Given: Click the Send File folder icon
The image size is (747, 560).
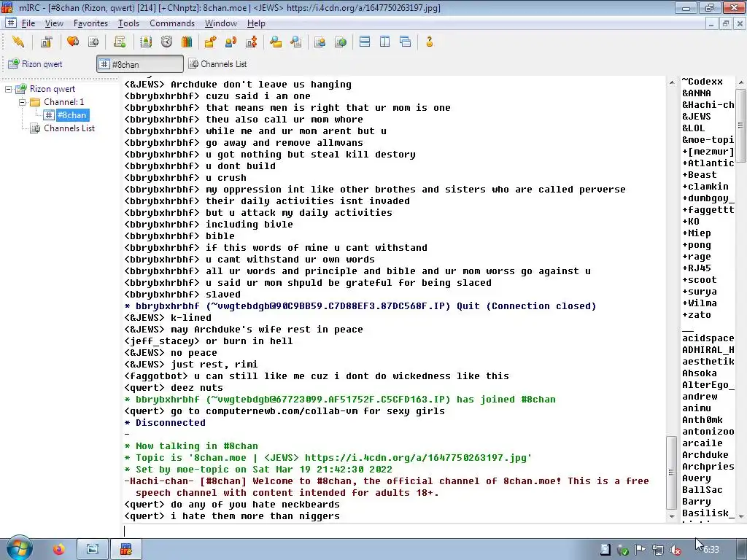Looking at the screenshot, I should (x=210, y=42).
